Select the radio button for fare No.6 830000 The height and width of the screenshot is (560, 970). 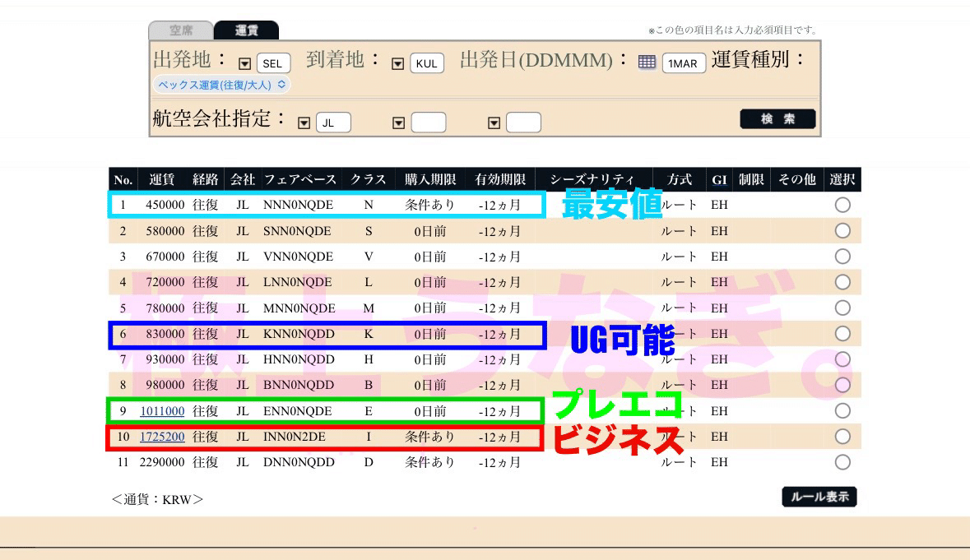click(842, 333)
